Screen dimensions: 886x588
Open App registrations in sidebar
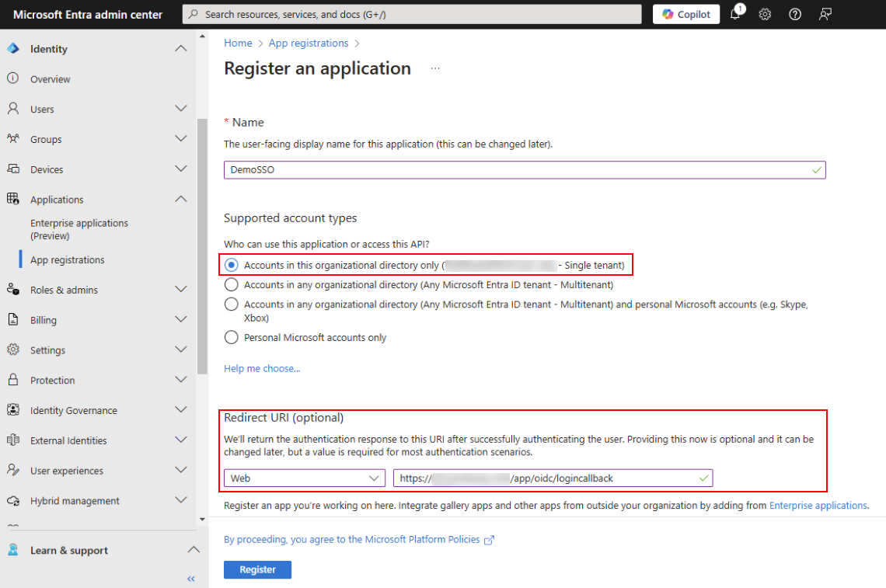67,260
